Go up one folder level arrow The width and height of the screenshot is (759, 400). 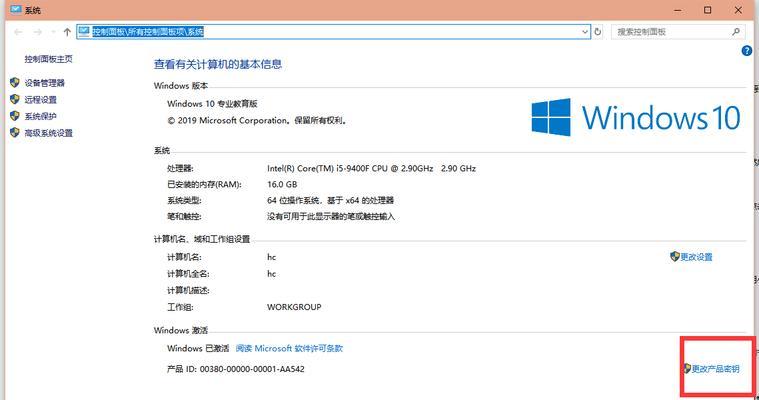click(67, 32)
